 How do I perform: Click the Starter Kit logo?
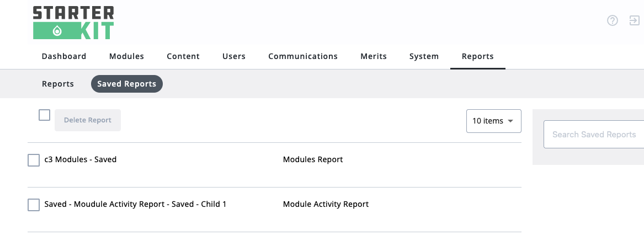(73, 23)
